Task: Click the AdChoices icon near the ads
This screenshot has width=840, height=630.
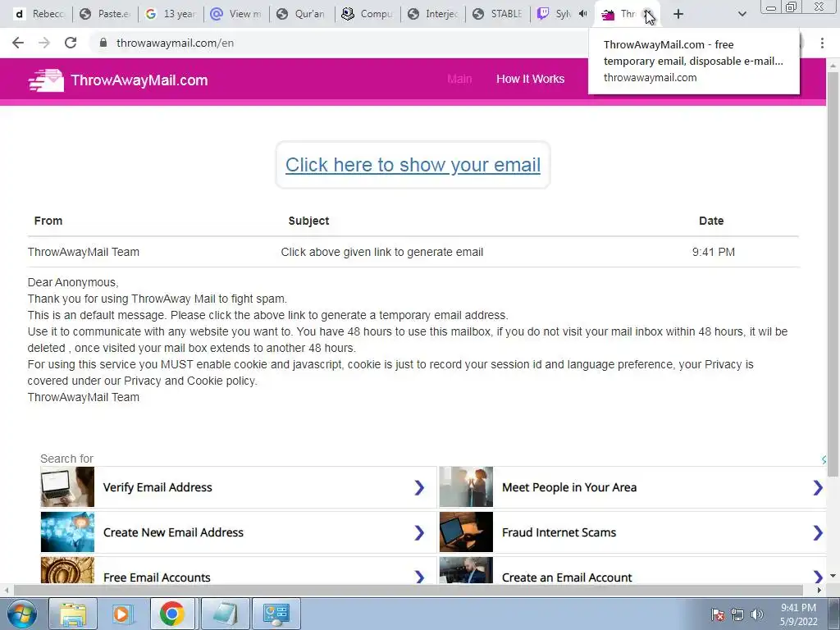Action: coord(824,459)
